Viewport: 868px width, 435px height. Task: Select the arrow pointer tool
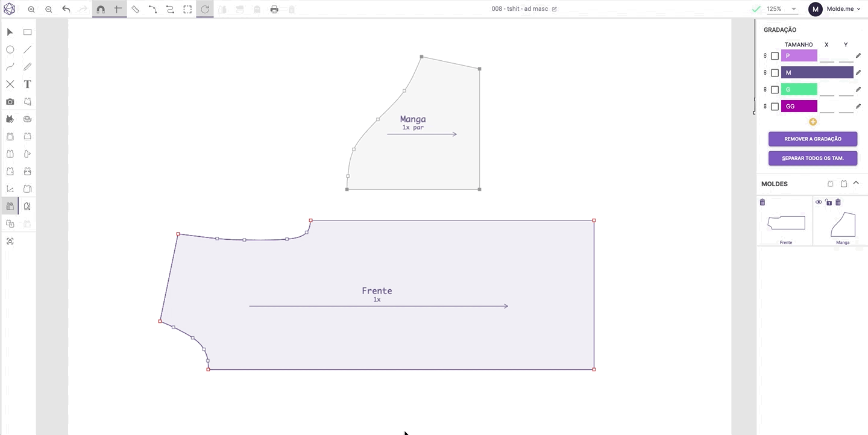click(10, 32)
